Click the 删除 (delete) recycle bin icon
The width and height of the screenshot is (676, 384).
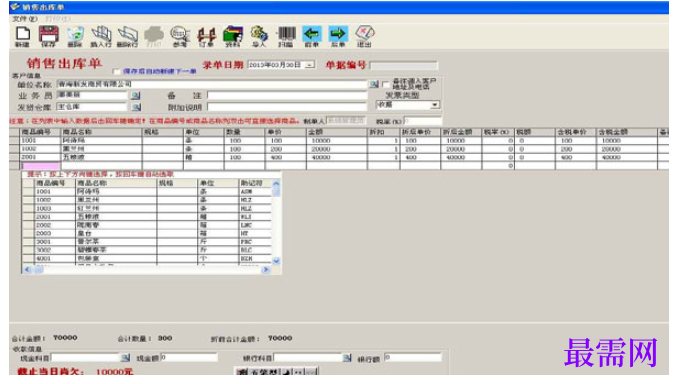click(x=75, y=36)
